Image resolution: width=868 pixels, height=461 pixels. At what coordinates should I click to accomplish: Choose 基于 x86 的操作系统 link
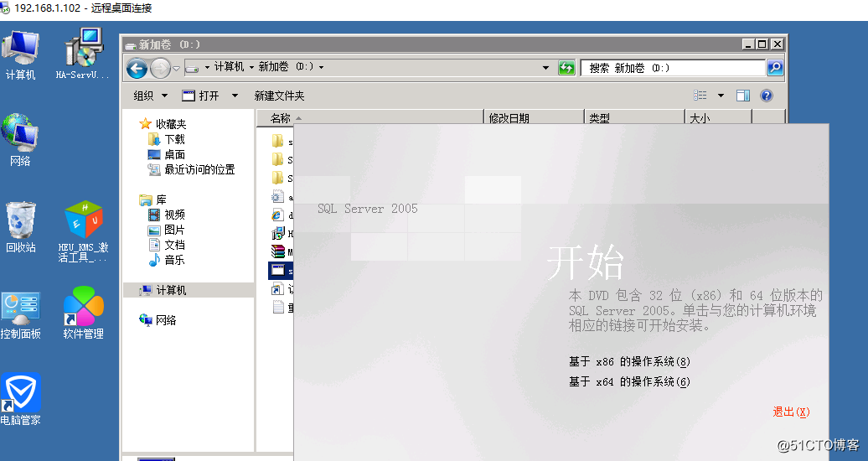pyautogui.click(x=629, y=362)
